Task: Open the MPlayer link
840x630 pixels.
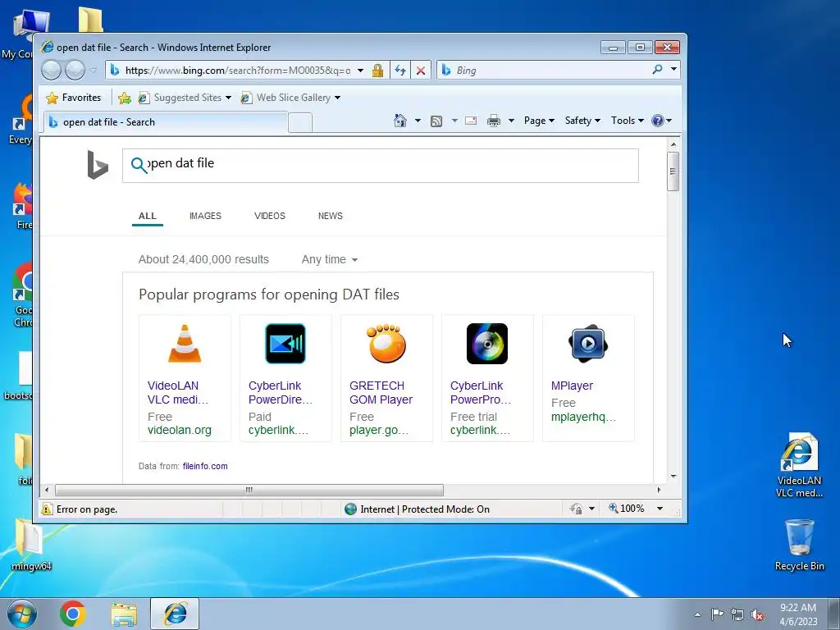Action: pyautogui.click(x=572, y=386)
